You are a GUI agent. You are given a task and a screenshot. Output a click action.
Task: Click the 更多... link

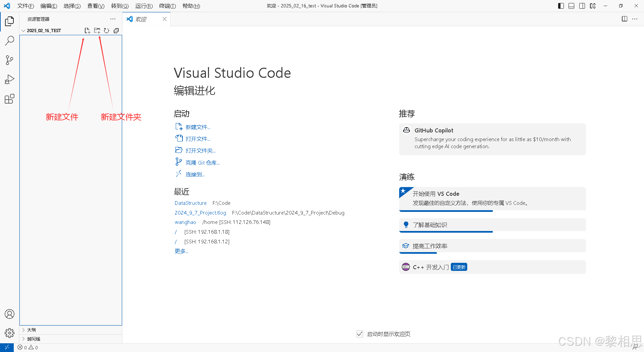point(181,251)
